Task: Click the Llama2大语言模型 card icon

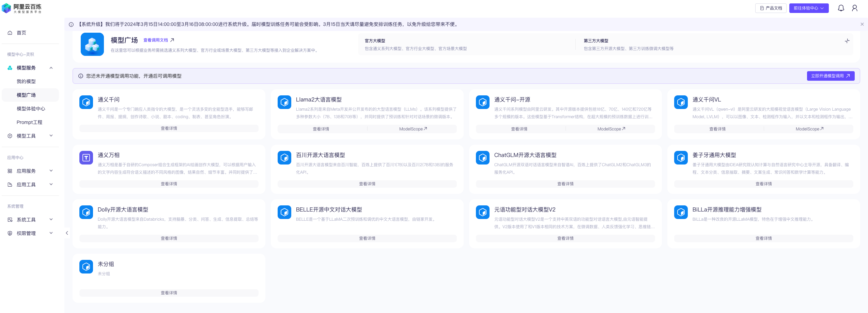Action: (284, 102)
